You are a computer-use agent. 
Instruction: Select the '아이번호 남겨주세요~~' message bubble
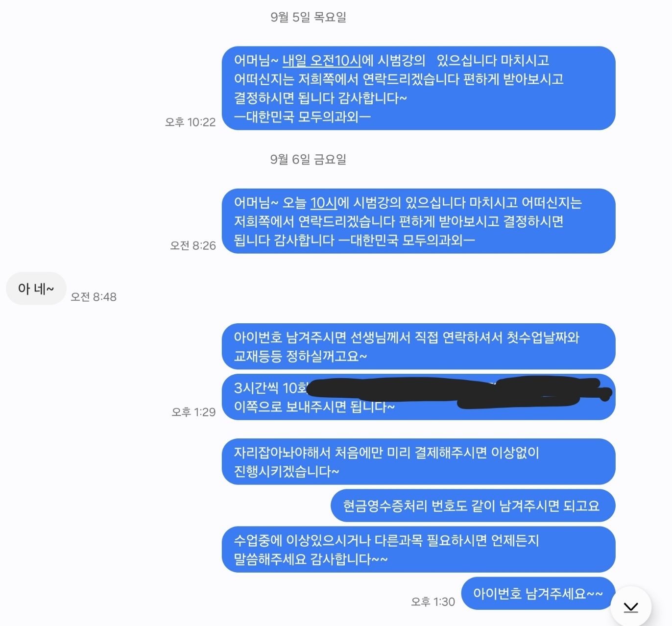click(538, 594)
